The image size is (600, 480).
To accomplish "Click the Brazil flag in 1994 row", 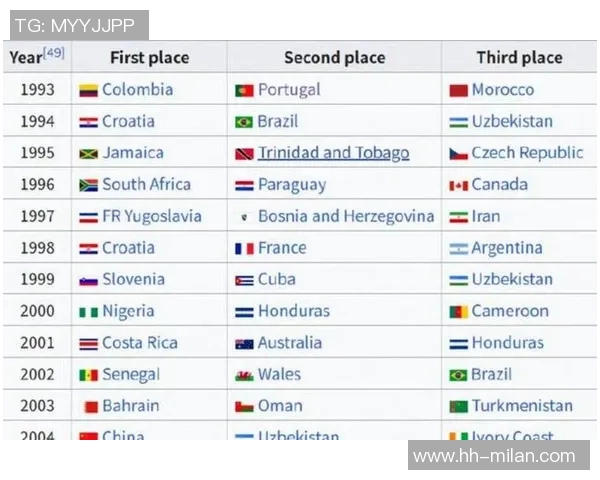I will pos(244,122).
